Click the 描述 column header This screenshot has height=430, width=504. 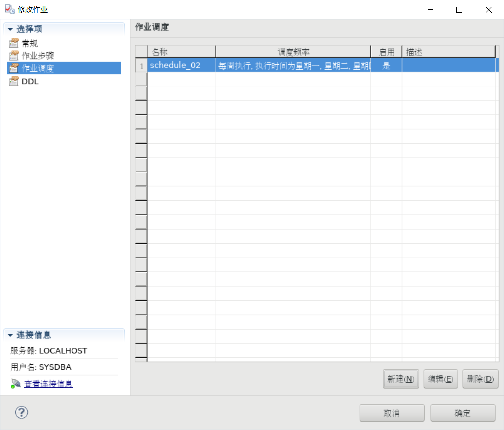tap(449, 52)
